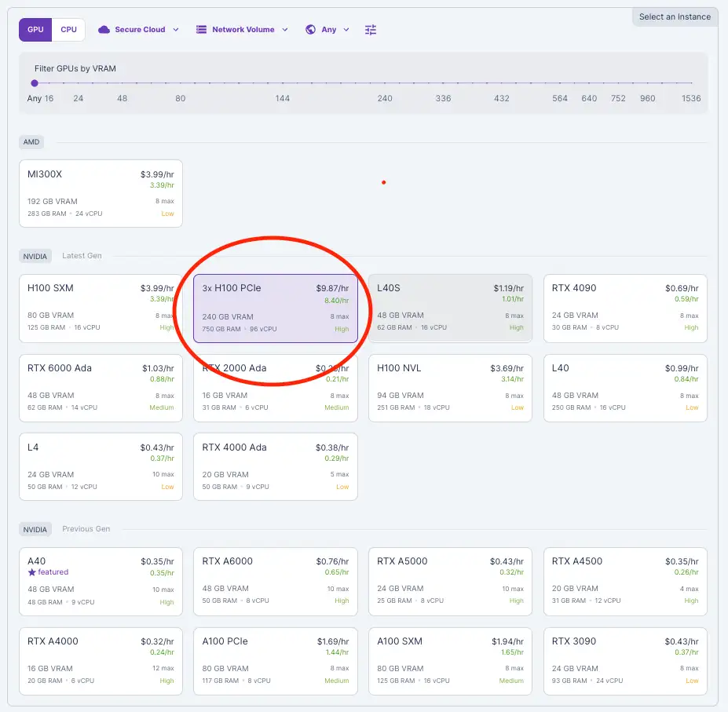Switch to the CPU tab
This screenshot has height=712, width=728.
click(x=68, y=30)
